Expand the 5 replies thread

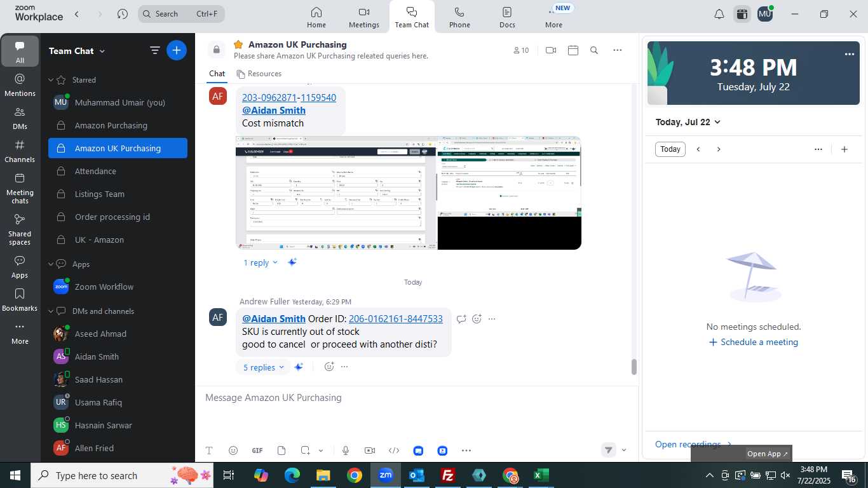pyautogui.click(x=263, y=367)
